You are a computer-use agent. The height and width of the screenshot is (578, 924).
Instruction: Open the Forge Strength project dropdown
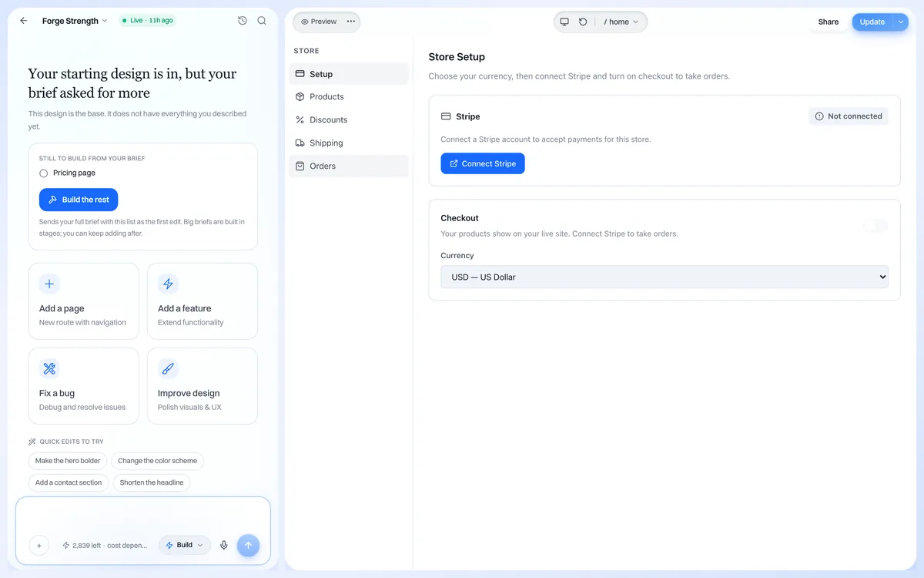(75, 21)
